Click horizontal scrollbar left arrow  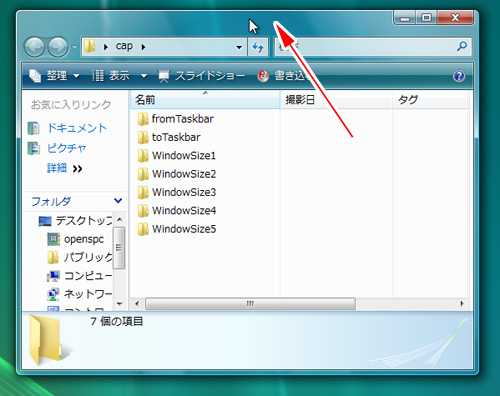pos(137,304)
